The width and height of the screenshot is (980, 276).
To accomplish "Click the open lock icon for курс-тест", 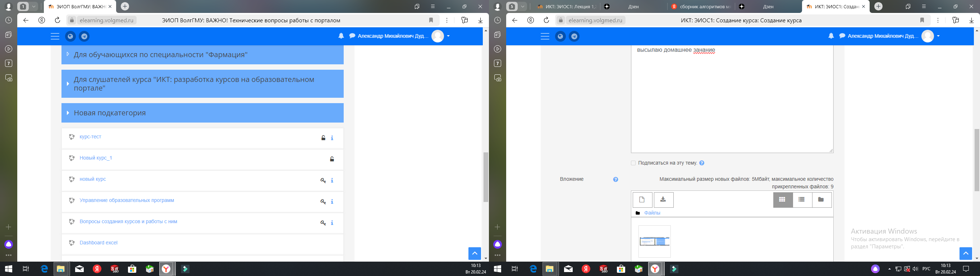I will [x=323, y=138].
